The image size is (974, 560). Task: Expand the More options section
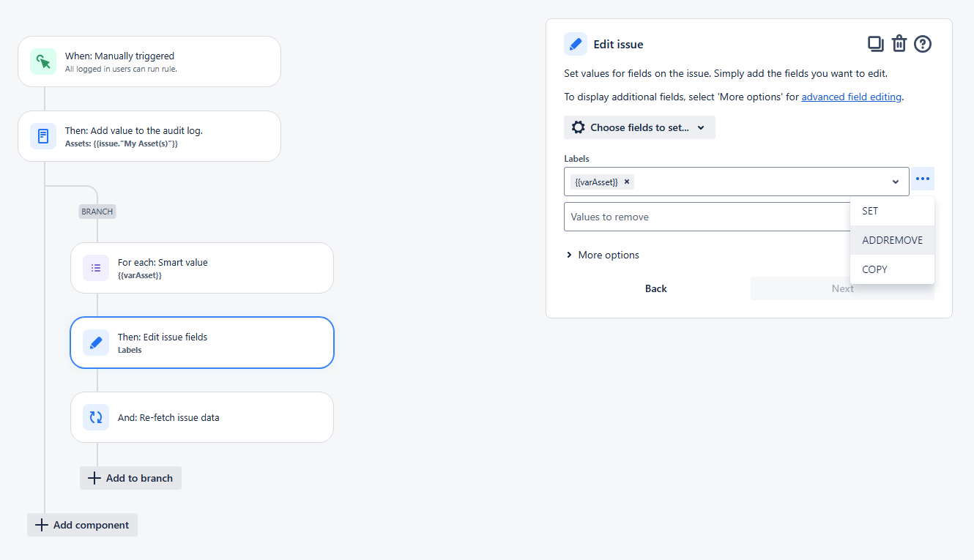tap(603, 254)
